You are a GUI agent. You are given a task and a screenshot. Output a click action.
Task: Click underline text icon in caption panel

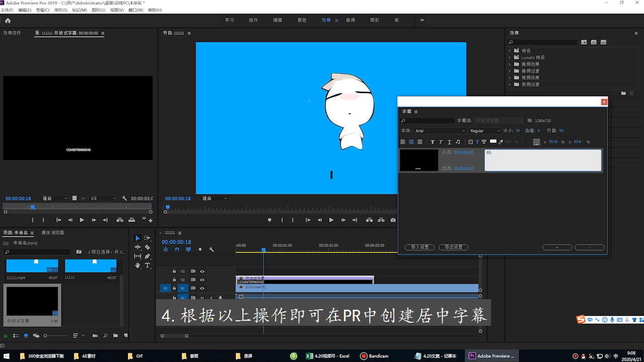pyautogui.click(x=449, y=142)
